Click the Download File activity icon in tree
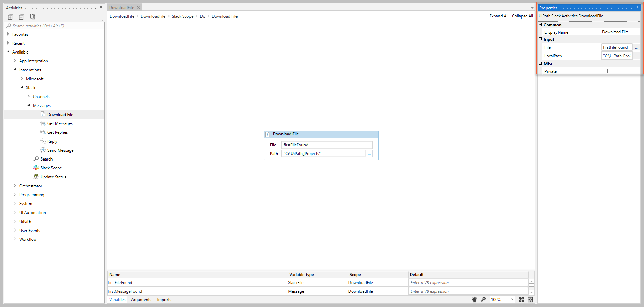The height and width of the screenshot is (307, 644). point(43,114)
